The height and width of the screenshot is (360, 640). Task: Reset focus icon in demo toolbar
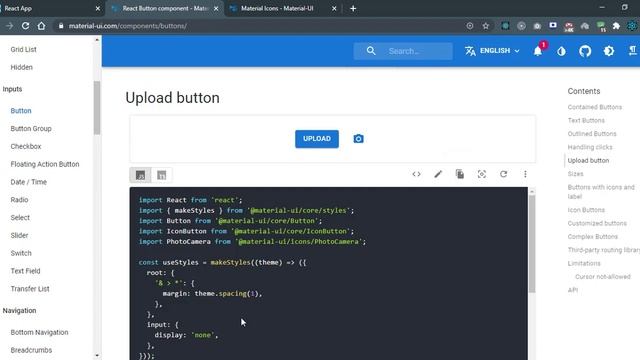click(482, 174)
